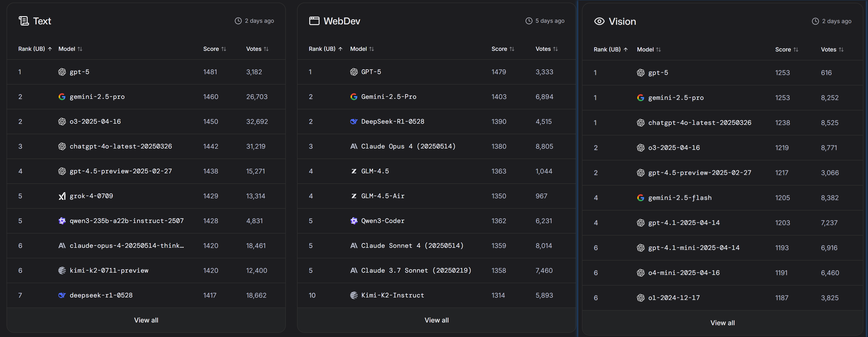The width and height of the screenshot is (868, 337).
Task: Click the Text leaderboard panel icon
Action: [24, 21]
